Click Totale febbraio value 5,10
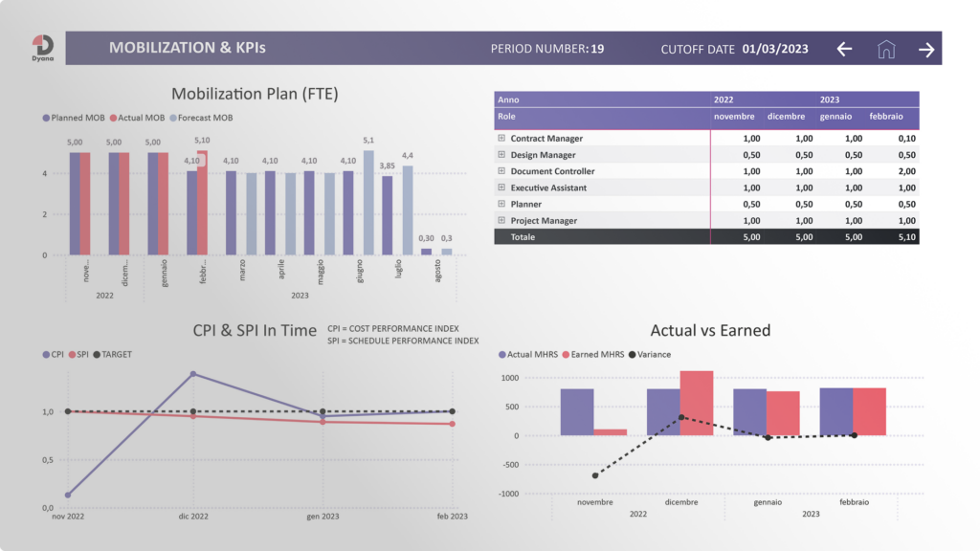 point(906,237)
